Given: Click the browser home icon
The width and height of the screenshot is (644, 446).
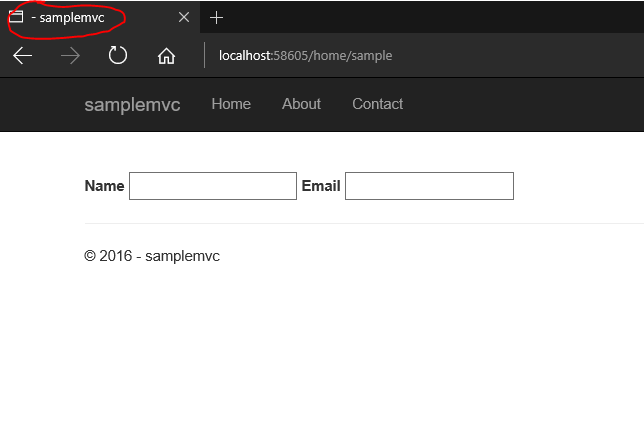Looking at the screenshot, I should coord(166,56).
